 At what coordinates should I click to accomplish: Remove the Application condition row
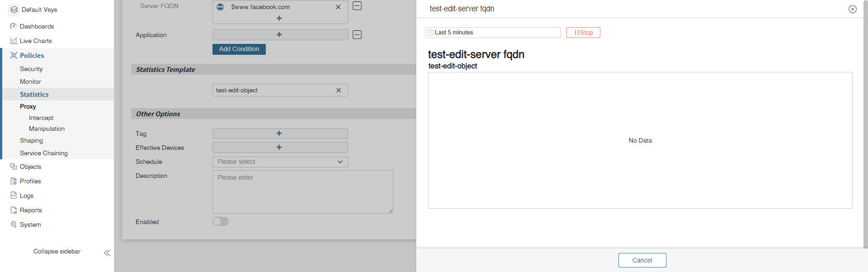pos(357,35)
